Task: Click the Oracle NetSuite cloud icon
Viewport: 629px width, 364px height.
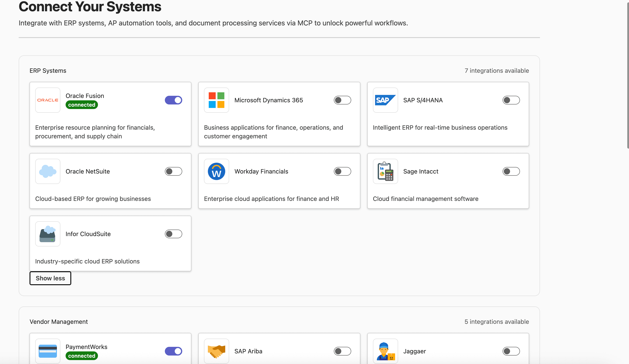Action: (48, 172)
